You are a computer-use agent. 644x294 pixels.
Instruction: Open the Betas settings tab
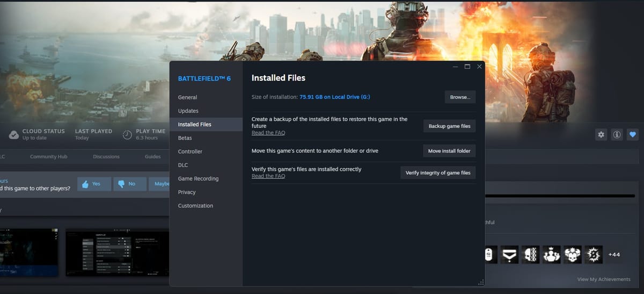tap(185, 138)
